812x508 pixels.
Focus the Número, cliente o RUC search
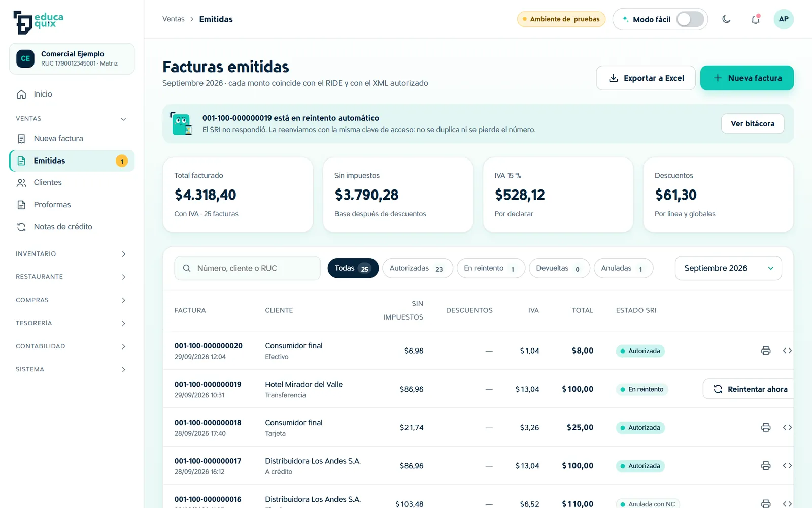(x=248, y=268)
